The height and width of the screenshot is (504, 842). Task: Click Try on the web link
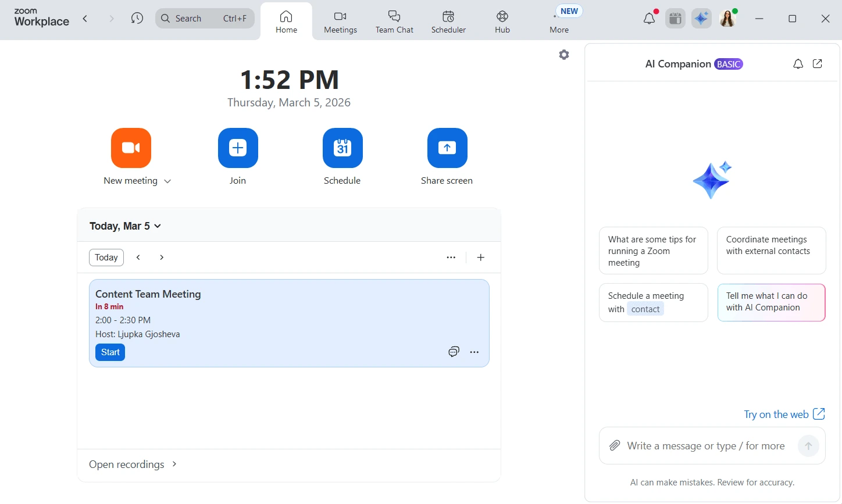[776, 414]
